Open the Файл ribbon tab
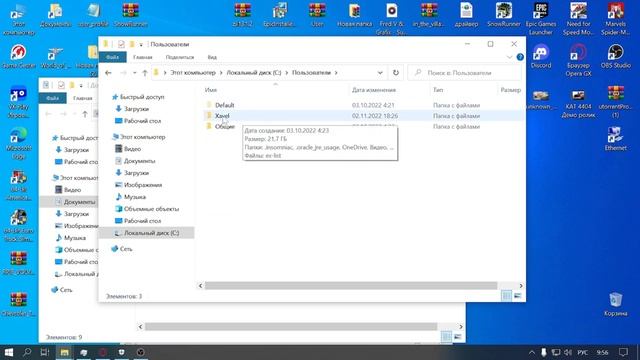Viewport: 640px width, 360px height. click(x=112, y=57)
